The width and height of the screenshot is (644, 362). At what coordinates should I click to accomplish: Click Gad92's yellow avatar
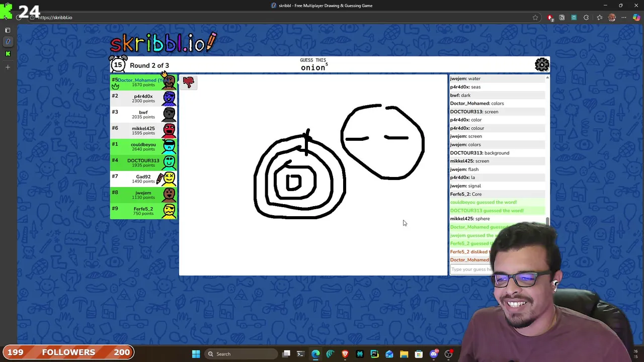click(x=169, y=179)
